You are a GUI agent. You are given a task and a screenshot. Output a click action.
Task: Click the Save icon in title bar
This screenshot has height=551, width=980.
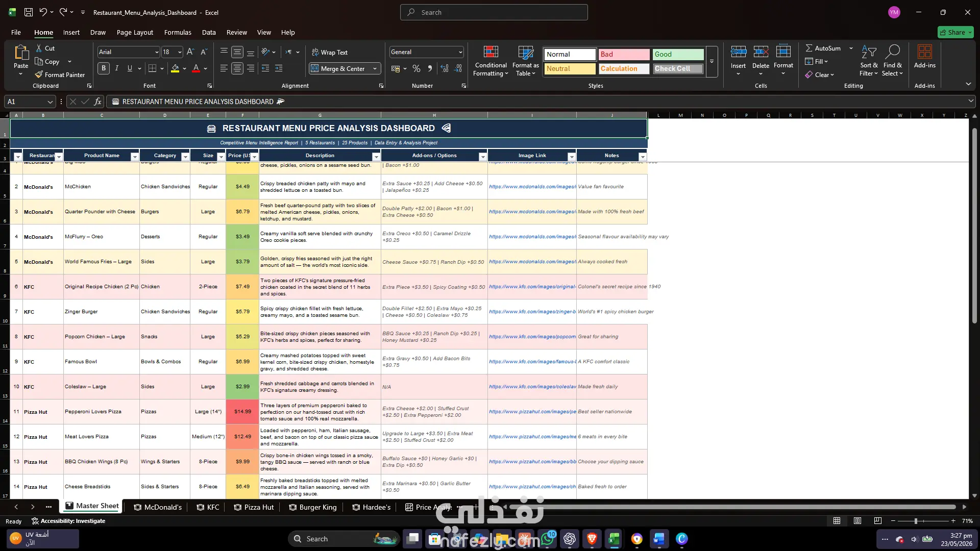[29, 12]
